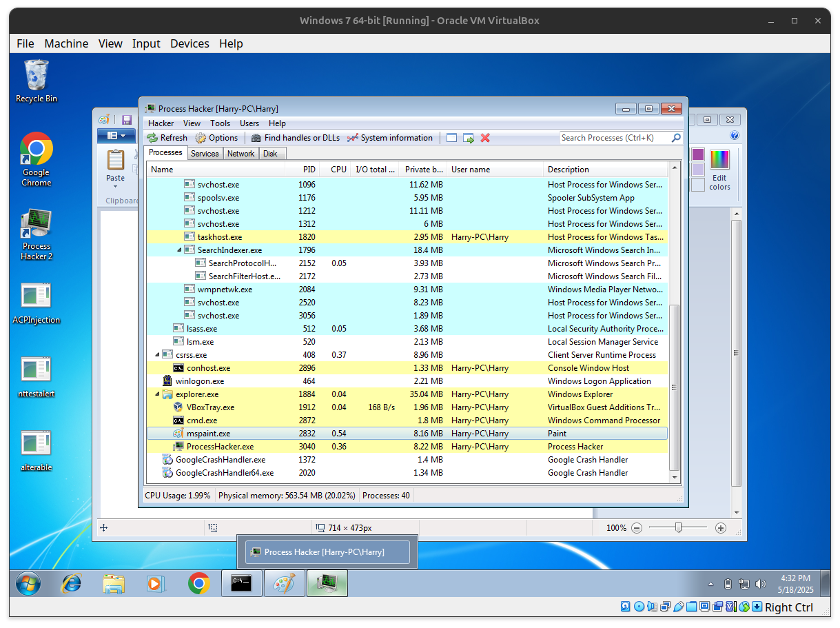Click the Process Hacker taskbar preview thumbnail

327,552
